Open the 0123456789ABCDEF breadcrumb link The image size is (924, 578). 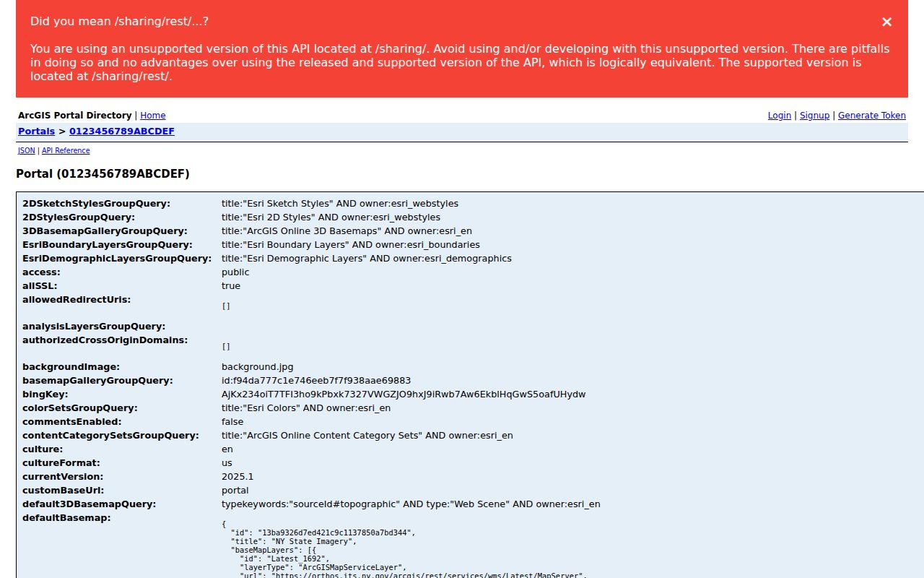click(x=122, y=131)
